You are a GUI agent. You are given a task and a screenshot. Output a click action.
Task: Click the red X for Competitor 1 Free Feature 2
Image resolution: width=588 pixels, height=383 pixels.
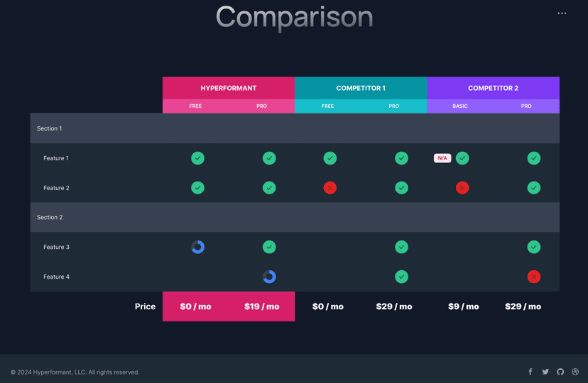coord(330,188)
